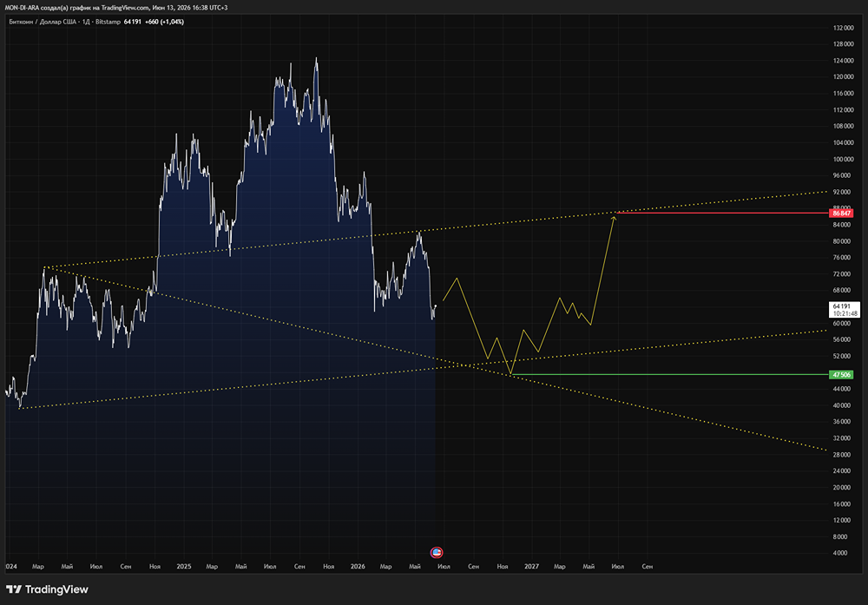The height and width of the screenshot is (605, 868).
Task: Click the 80 000 price axis label
Action: pos(841,241)
